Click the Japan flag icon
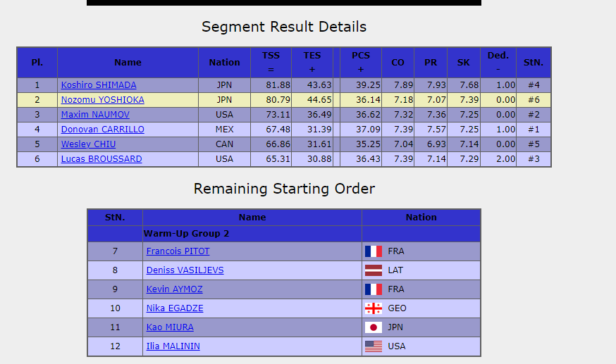Screen dimensions: 616x364 [x=373, y=327]
